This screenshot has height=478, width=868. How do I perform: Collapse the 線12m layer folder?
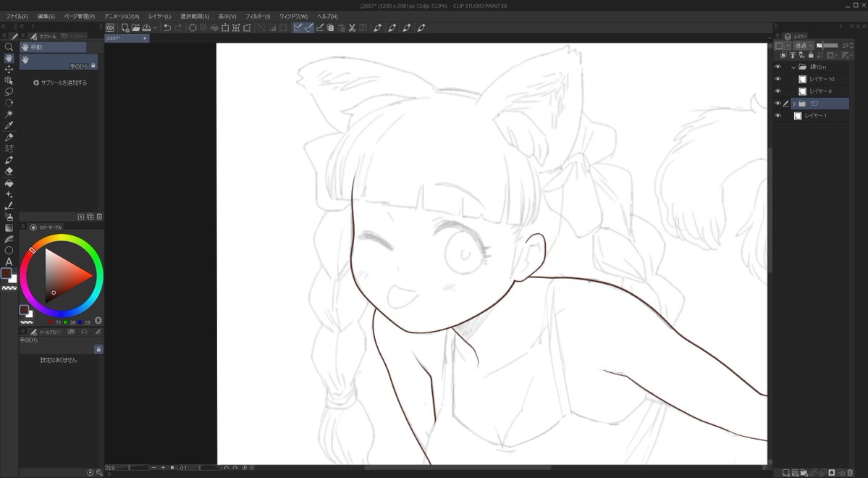pos(794,67)
